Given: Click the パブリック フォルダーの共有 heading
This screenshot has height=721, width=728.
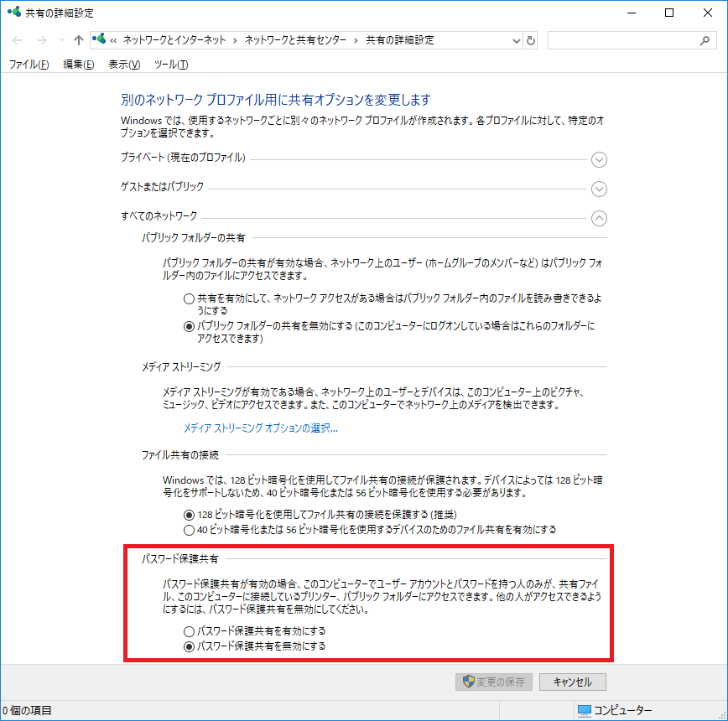Looking at the screenshot, I should pyautogui.click(x=193, y=238).
